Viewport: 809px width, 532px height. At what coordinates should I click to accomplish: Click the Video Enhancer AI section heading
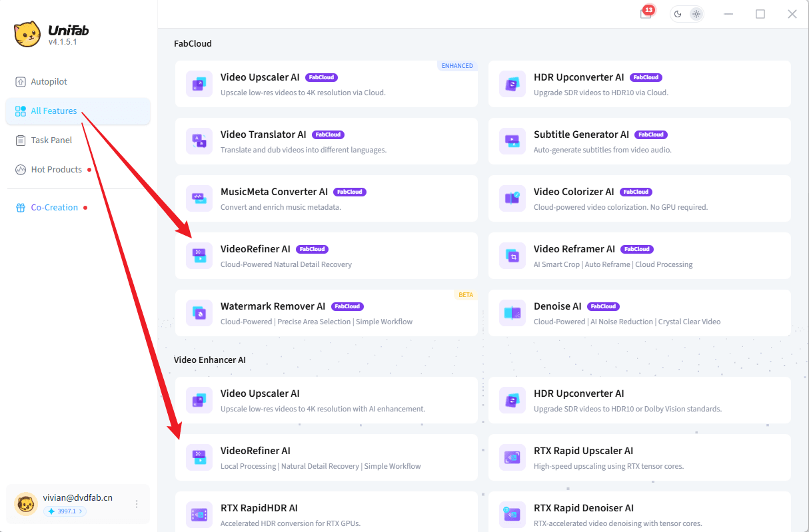click(210, 360)
